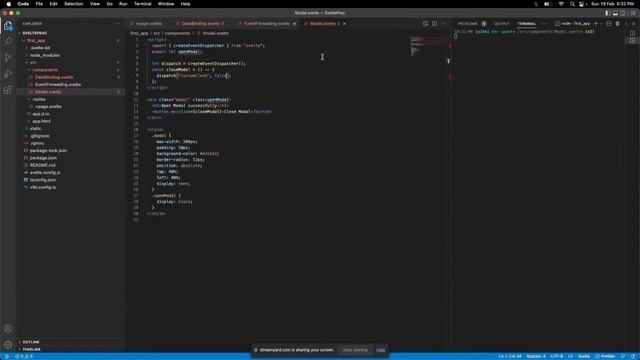Open errors and warnings in status bar
Viewport: 640px width, 360px height.
pos(24,356)
